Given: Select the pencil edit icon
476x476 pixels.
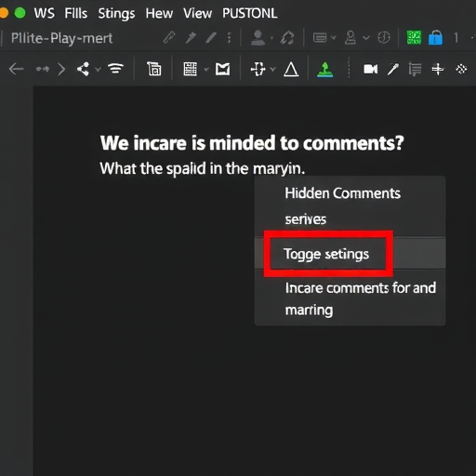Looking at the screenshot, I should [x=211, y=38].
